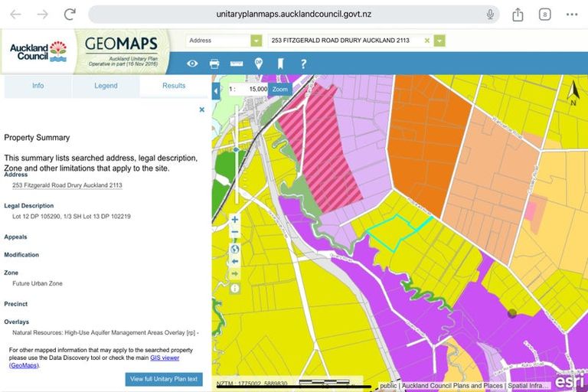Click the map zoom level slider handle

(x=235, y=149)
